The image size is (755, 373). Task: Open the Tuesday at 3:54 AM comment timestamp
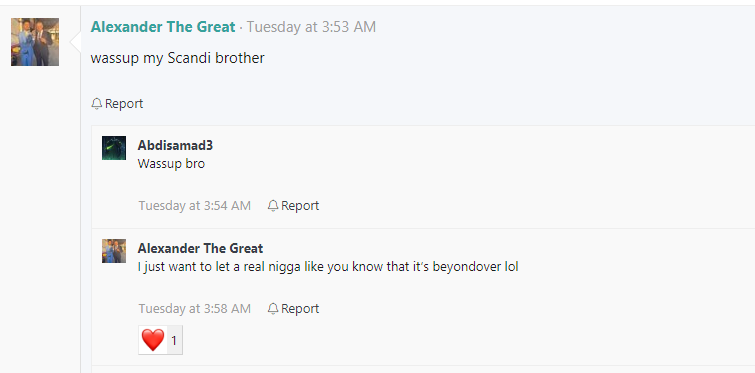[195, 206]
